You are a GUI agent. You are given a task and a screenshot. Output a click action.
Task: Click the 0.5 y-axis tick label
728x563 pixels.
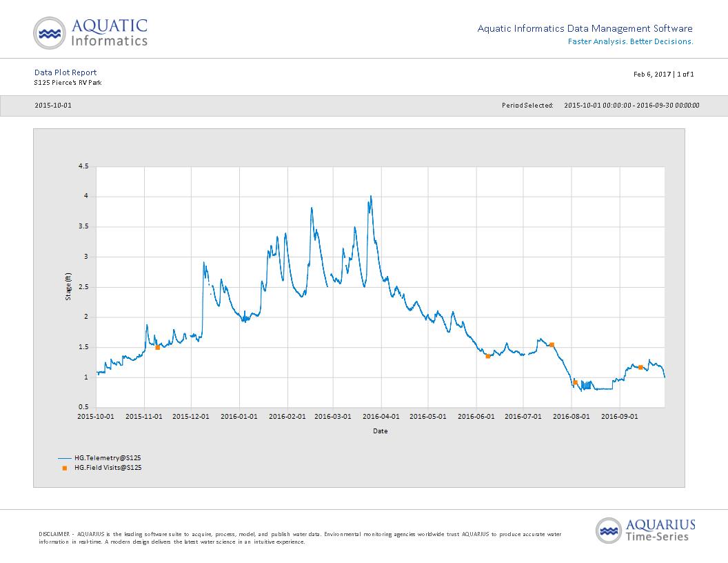click(83, 407)
